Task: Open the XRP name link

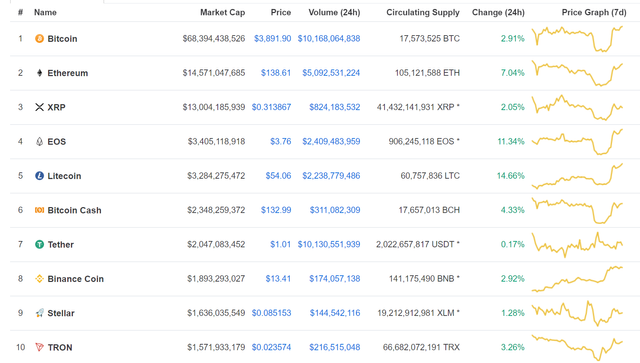Action: click(x=56, y=107)
